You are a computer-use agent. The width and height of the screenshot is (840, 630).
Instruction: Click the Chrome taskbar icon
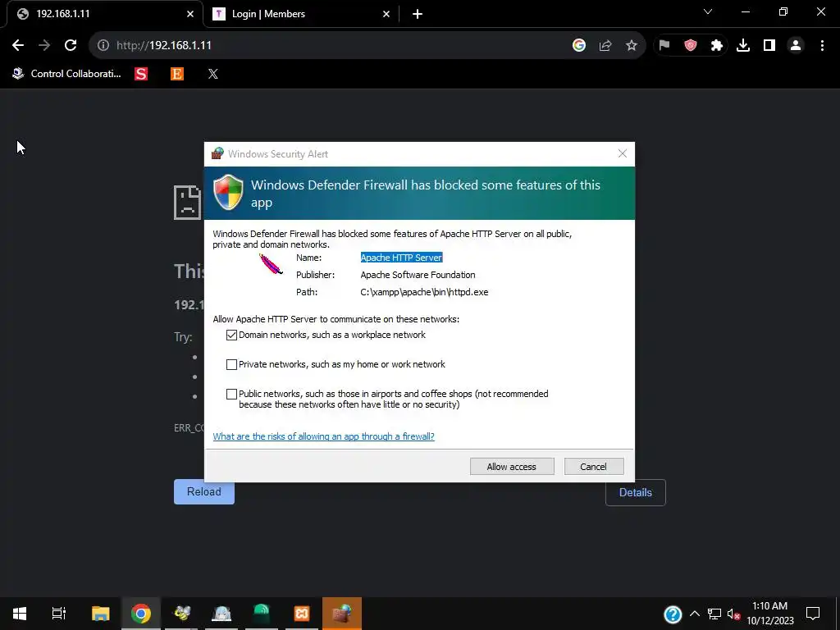141,614
